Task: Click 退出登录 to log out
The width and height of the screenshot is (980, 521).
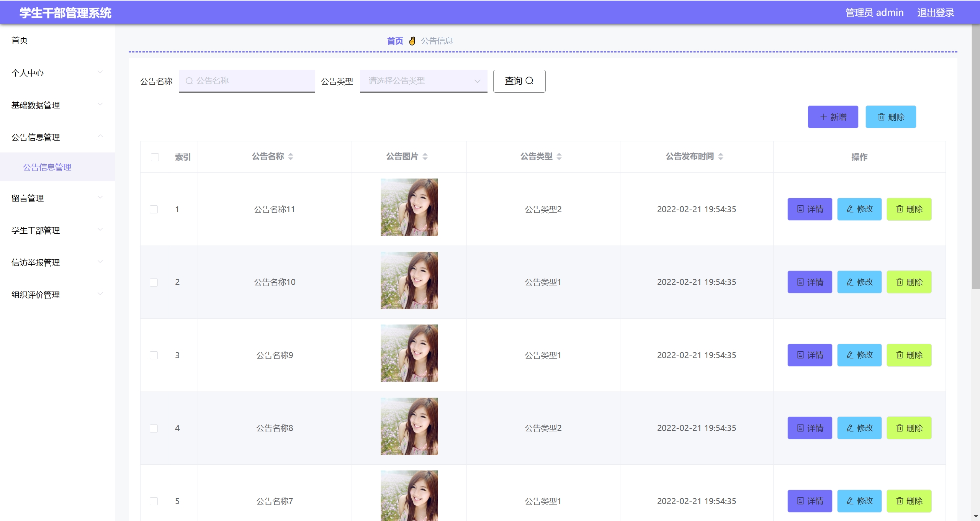Action: [x=936, y=13]
